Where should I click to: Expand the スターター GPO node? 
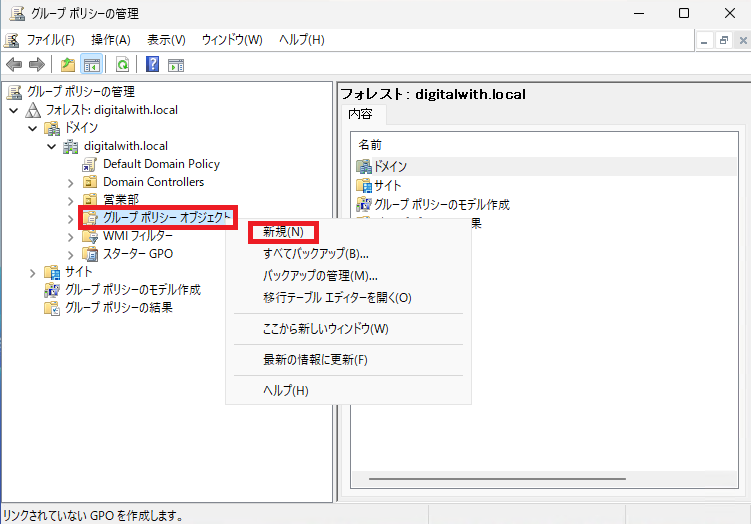coord(70,255)
